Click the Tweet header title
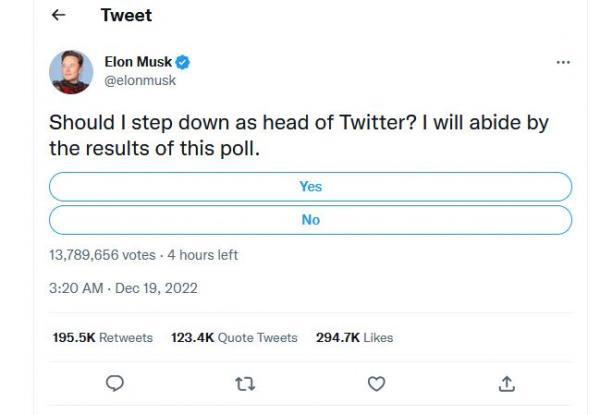Screen dimensions: 600x415 coord(127,16)
